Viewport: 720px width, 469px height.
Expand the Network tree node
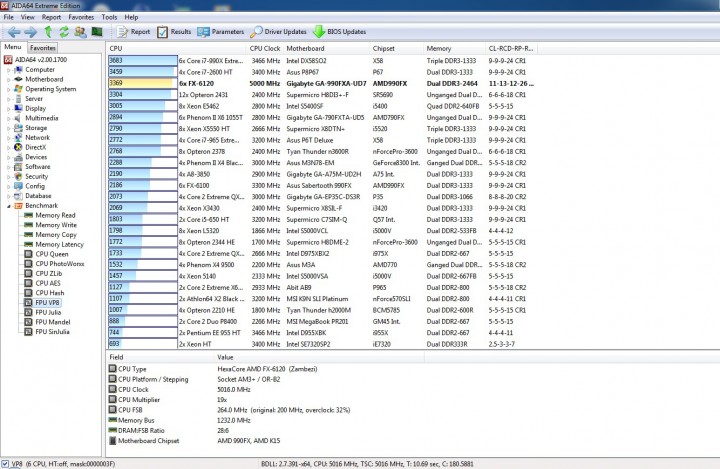[x=8, y=137]
